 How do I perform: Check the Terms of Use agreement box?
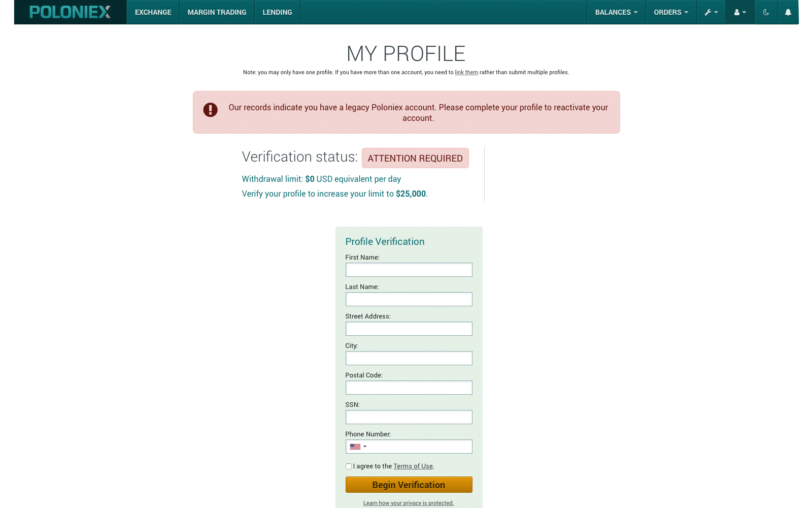tap(349, 466)
